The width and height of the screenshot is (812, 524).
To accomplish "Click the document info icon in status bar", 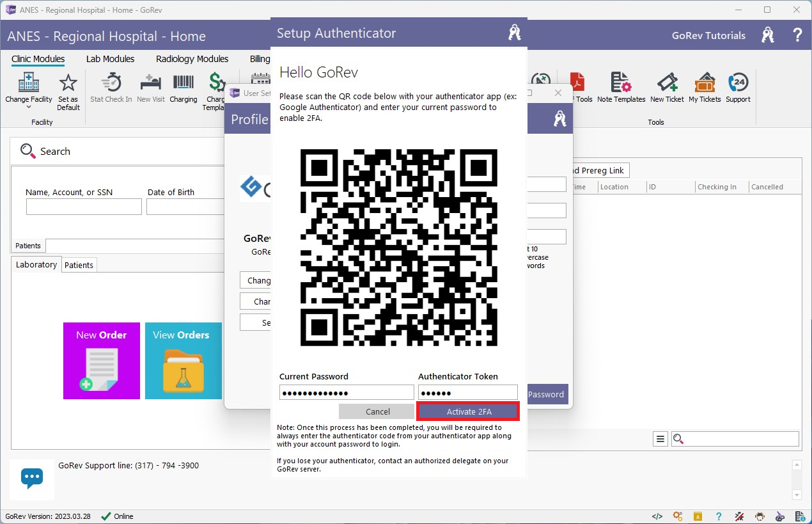I will pos(800,516).
